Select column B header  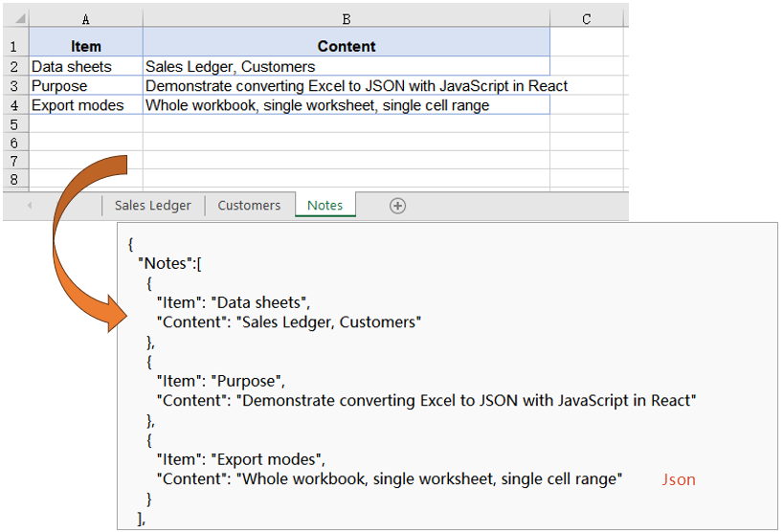click(347, 19)
